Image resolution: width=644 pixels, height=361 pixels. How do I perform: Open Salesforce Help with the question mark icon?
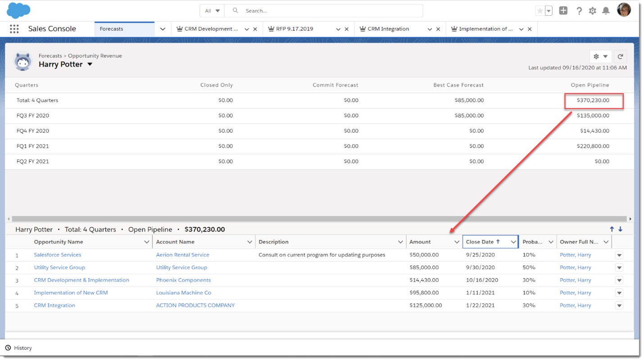click(579, 10)
